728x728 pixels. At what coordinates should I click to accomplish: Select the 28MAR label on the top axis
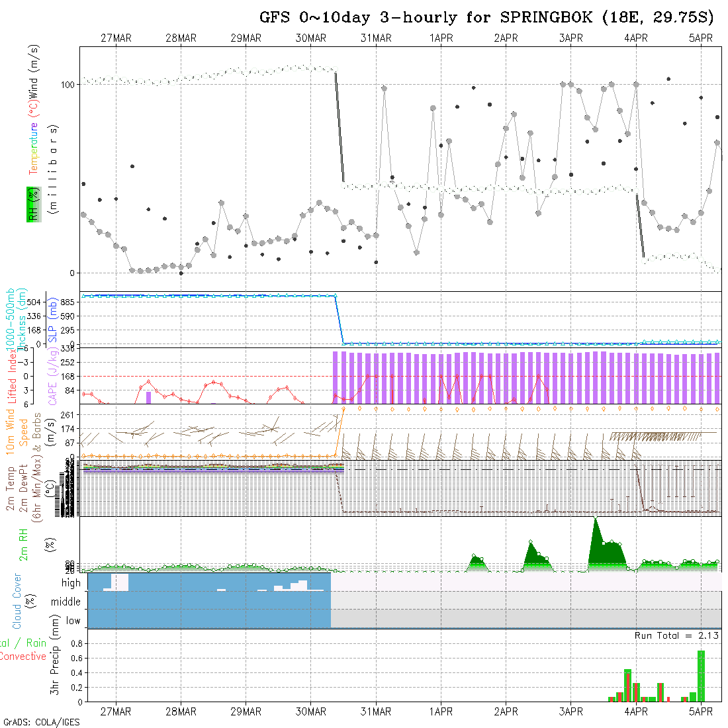(181, 38)
